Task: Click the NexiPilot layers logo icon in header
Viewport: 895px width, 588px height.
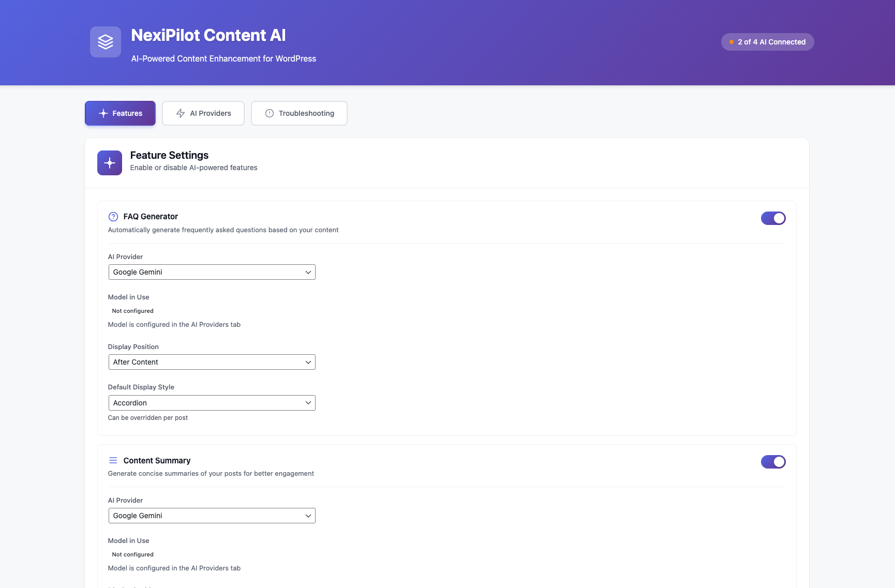Action: click(105, 42)
